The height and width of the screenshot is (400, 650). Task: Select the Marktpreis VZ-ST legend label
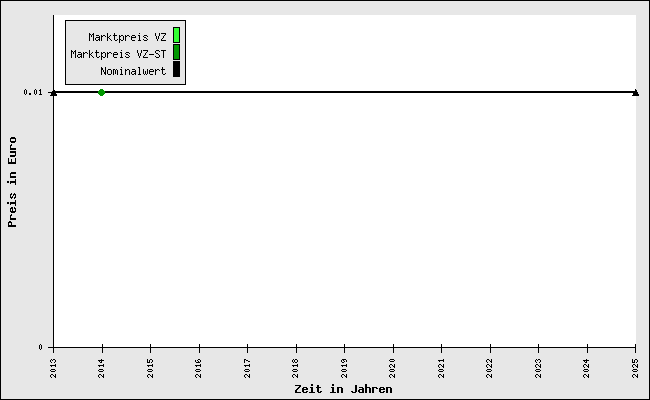pyautogui.click(x=118, y=54)
